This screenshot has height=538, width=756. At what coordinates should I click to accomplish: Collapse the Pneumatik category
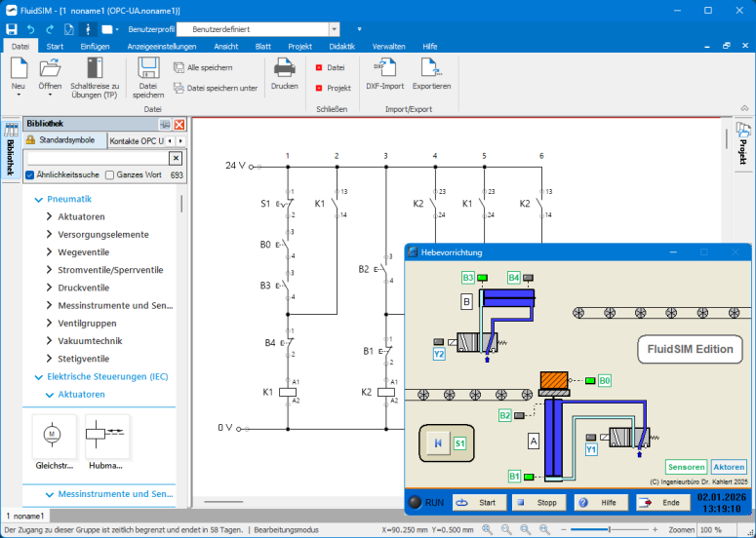(39, 199)
